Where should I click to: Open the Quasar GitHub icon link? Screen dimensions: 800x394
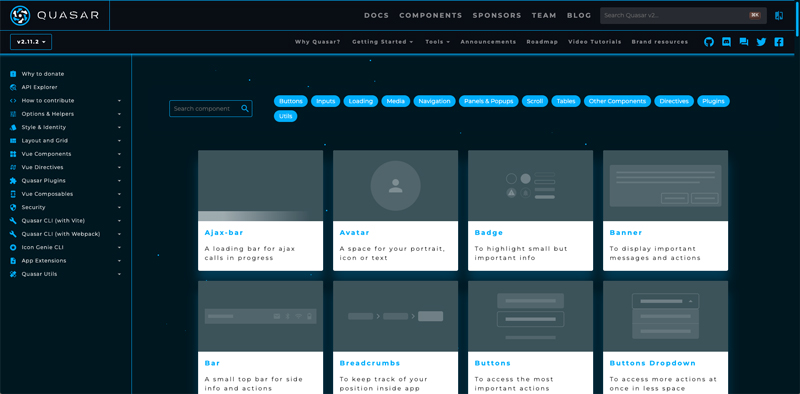[x=709, y=42]
